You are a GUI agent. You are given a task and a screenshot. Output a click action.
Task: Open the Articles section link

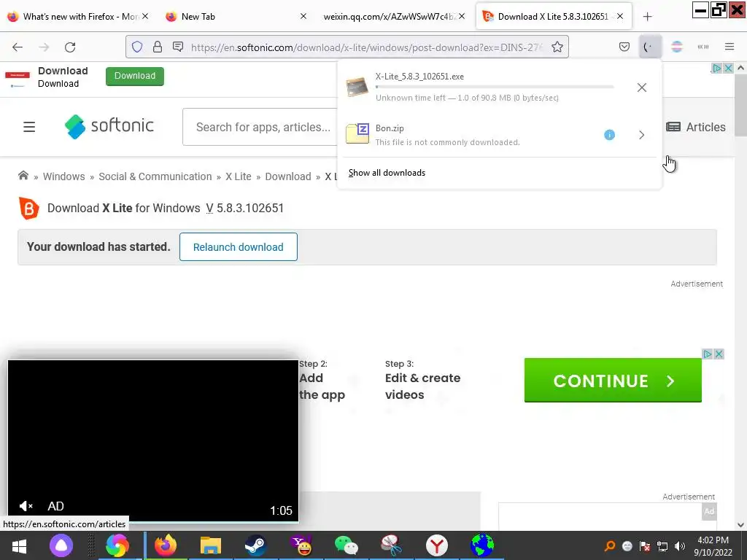coord(695,127)
